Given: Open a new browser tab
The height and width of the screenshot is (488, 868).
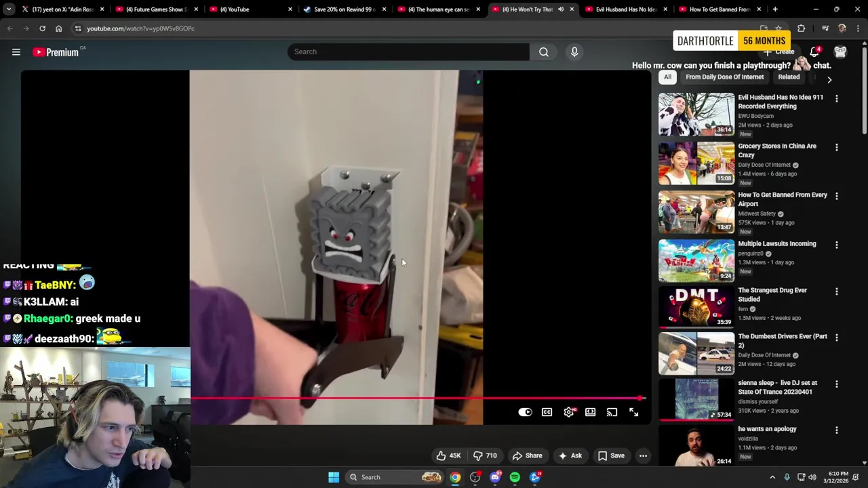Looking at the screenshot, I should (775, 9).
